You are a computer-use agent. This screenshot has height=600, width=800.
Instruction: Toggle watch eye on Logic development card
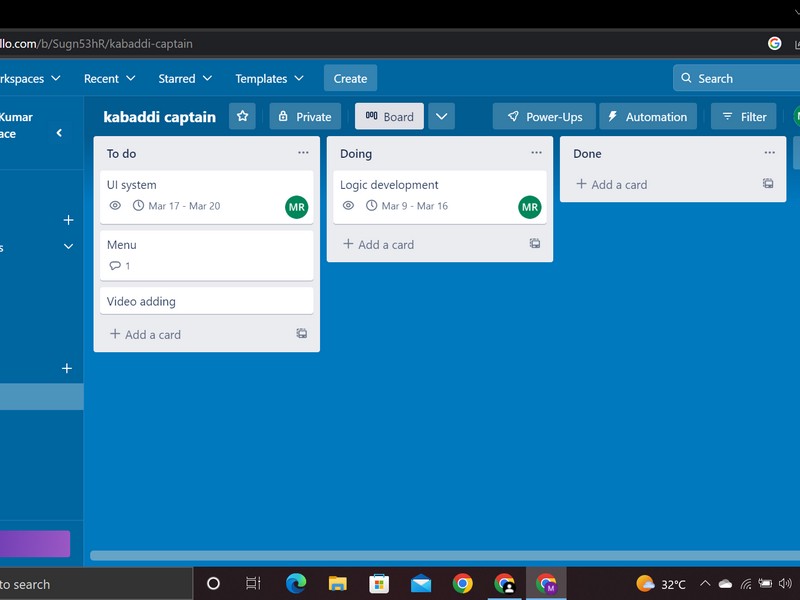click(x=348, y=206)
